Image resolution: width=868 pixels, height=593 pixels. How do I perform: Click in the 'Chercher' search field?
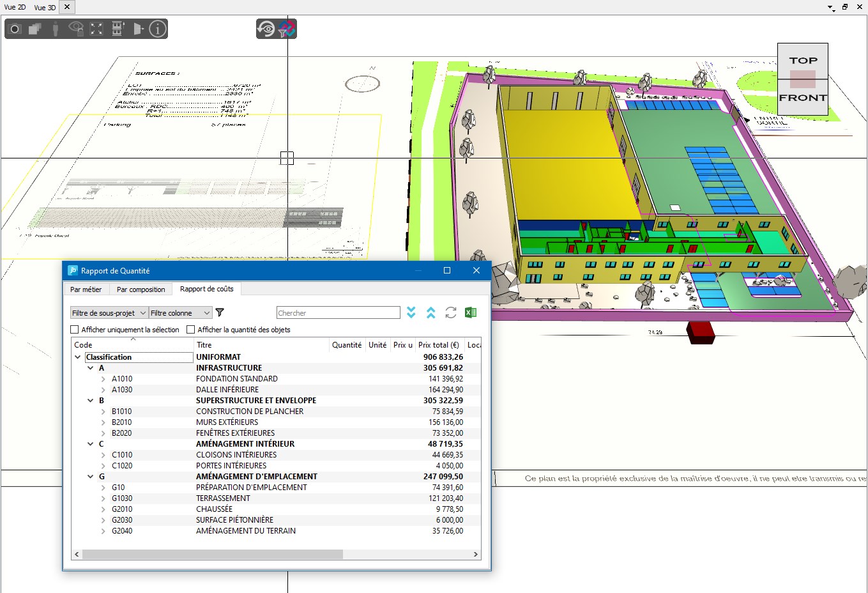(x=338, y=313)
